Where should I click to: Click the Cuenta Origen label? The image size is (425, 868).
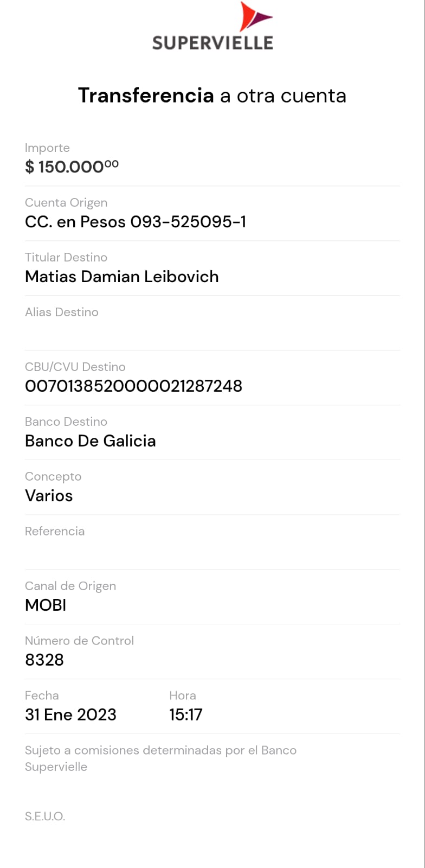pos(66,202)
